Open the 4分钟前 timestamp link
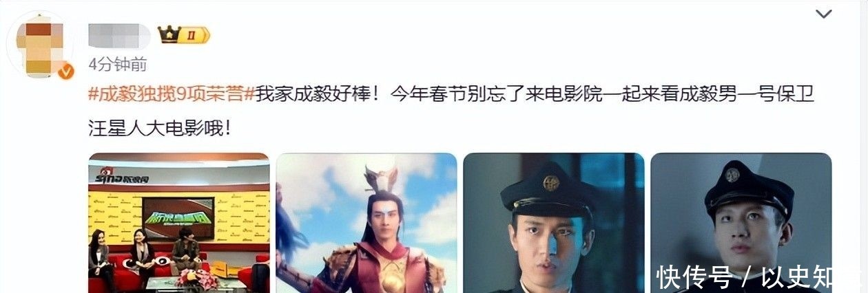 [118, 65]
